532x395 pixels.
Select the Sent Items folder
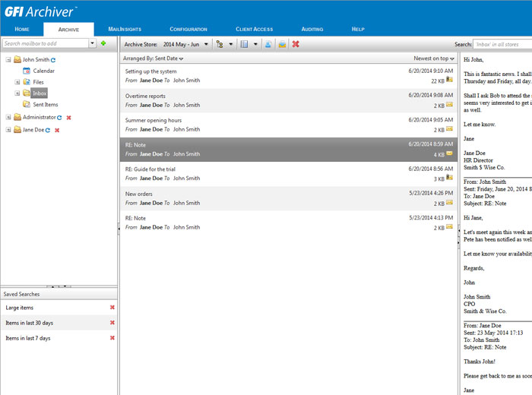click(x=46, y=104)
